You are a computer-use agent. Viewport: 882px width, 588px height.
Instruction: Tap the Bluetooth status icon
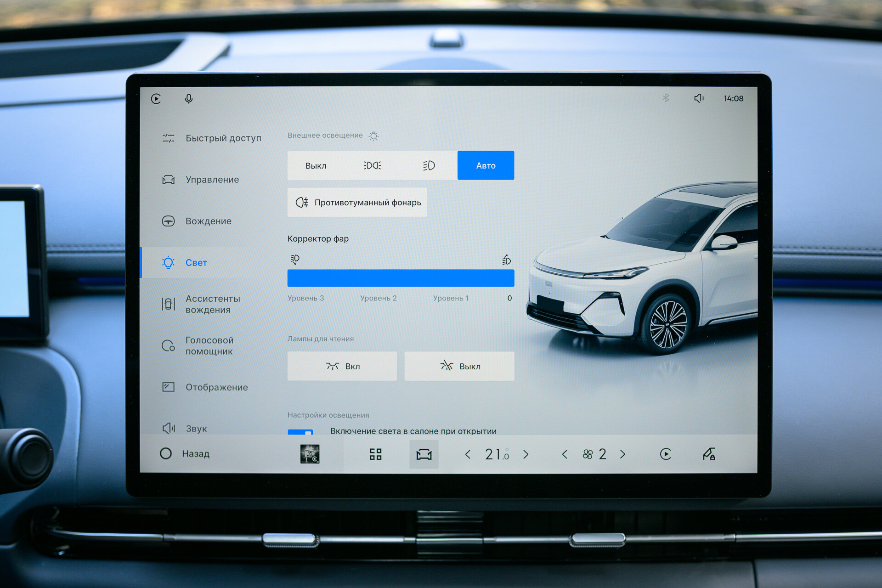(x=666, y=98)
